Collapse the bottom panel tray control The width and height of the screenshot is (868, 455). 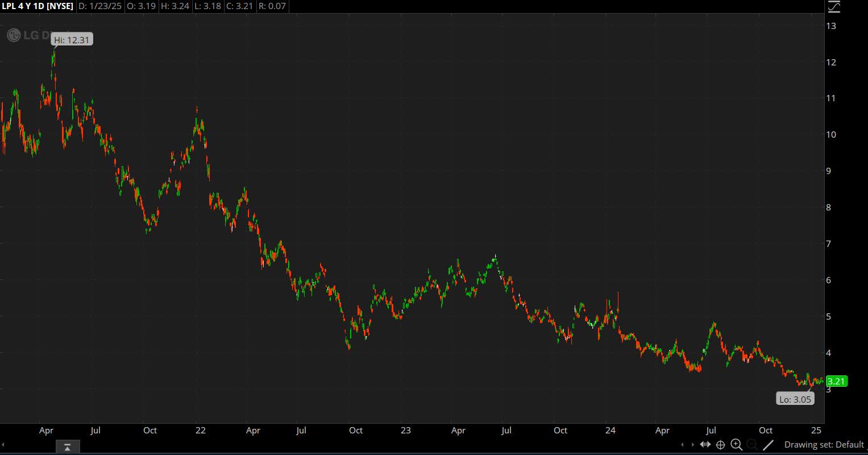67,447
